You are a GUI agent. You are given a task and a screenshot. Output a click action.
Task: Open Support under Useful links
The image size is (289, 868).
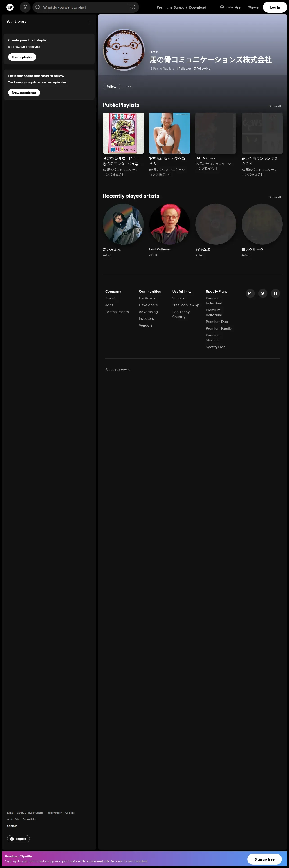point(179,298)
